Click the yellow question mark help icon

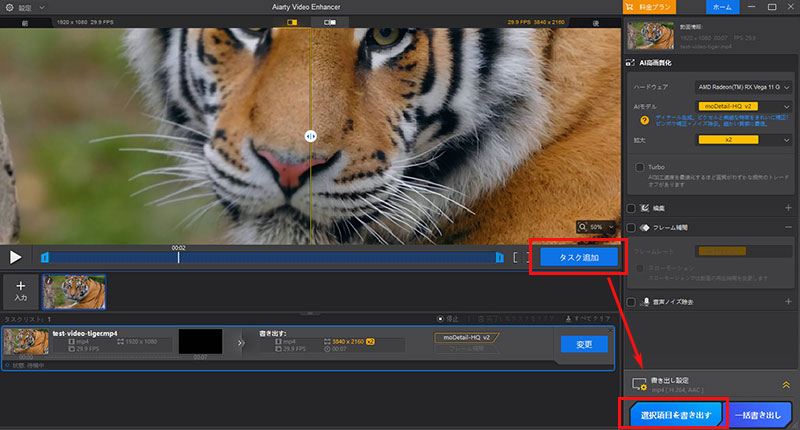[x=644, y=120]
